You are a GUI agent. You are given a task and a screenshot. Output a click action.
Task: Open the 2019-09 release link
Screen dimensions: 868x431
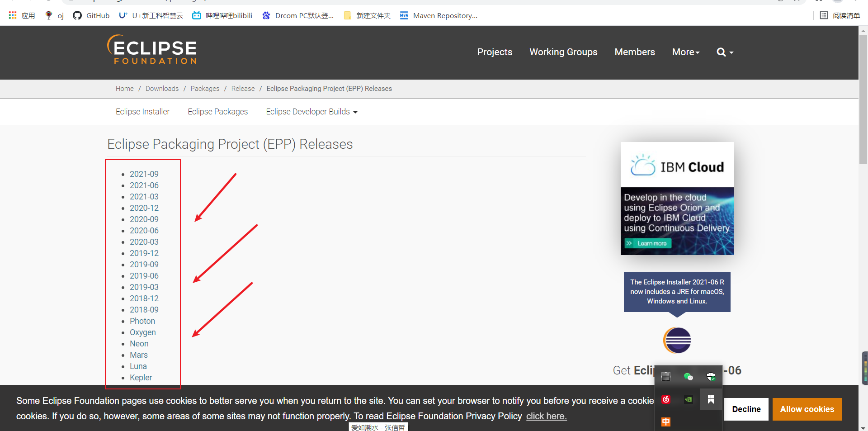coord(144,265)
